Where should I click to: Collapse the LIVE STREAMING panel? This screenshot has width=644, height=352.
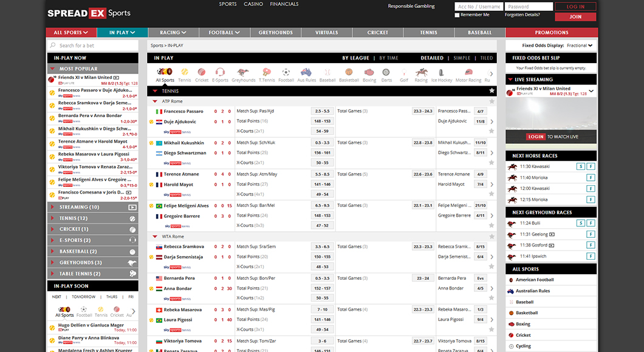coord(551,80)
